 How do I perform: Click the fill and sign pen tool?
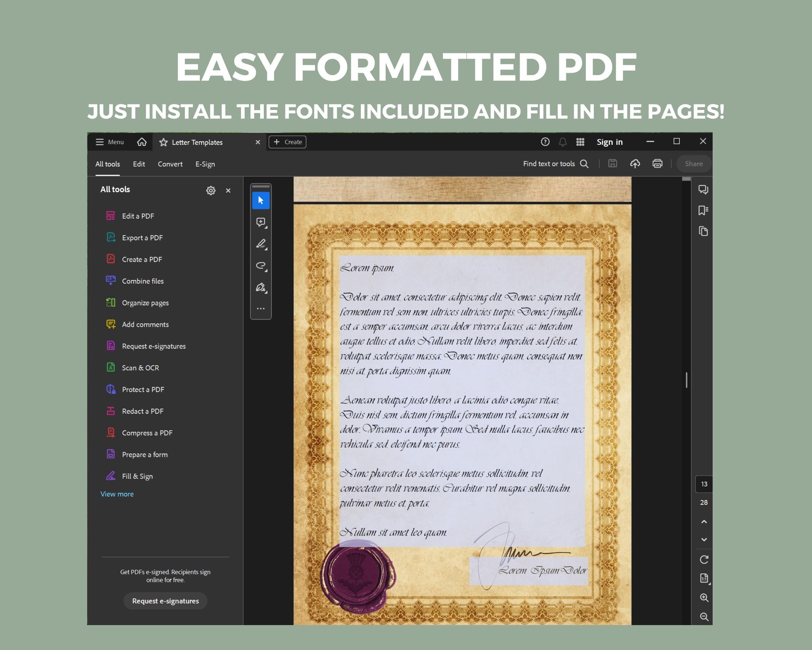261,287
